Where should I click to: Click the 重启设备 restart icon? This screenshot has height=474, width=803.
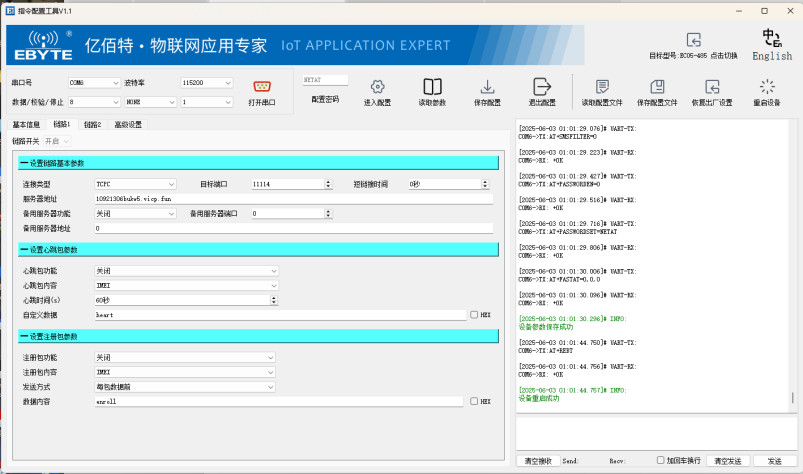tap(767, 87)
